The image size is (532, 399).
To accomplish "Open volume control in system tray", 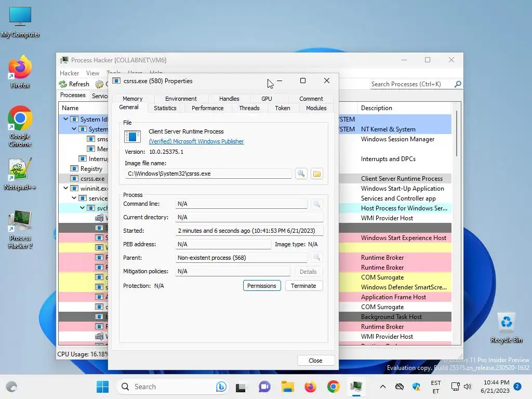I will pos(468,387).
